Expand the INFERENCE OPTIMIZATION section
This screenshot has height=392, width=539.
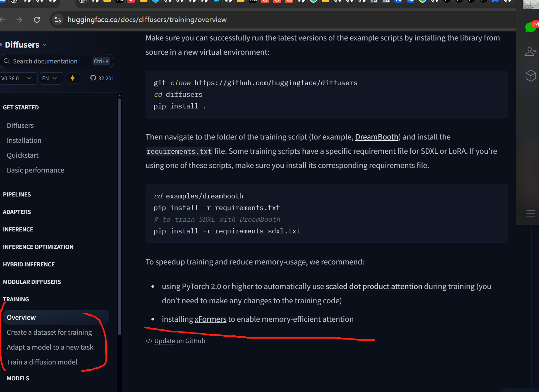point(38,247)
